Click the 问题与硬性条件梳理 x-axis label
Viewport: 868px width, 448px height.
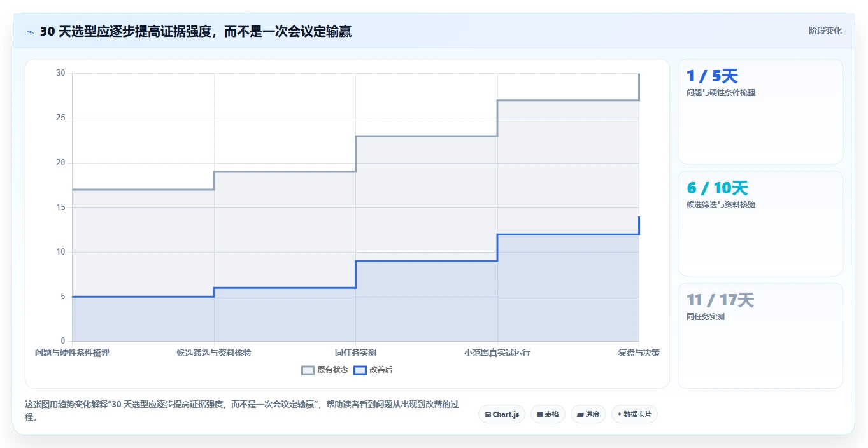(x=72, y=353)
